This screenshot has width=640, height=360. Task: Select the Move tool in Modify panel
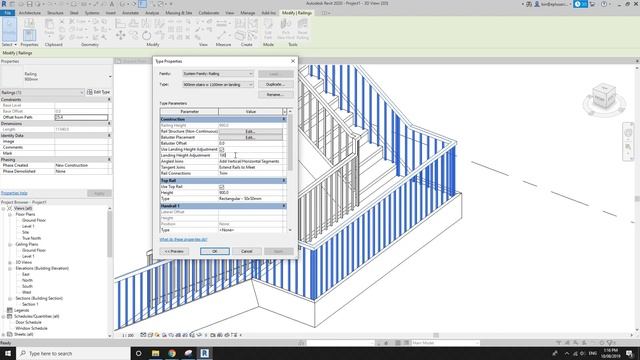[120, 36]
